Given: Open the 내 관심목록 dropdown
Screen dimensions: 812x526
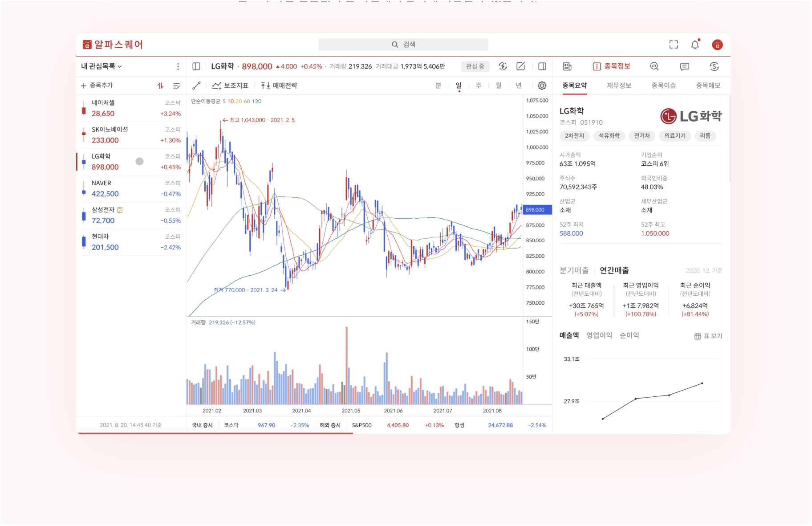Looking at the screenshot, I should tap(101, 66).
